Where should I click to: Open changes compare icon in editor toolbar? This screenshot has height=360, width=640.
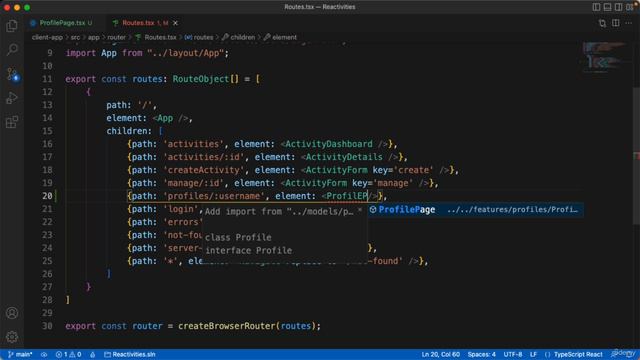(x=602, y=23)
